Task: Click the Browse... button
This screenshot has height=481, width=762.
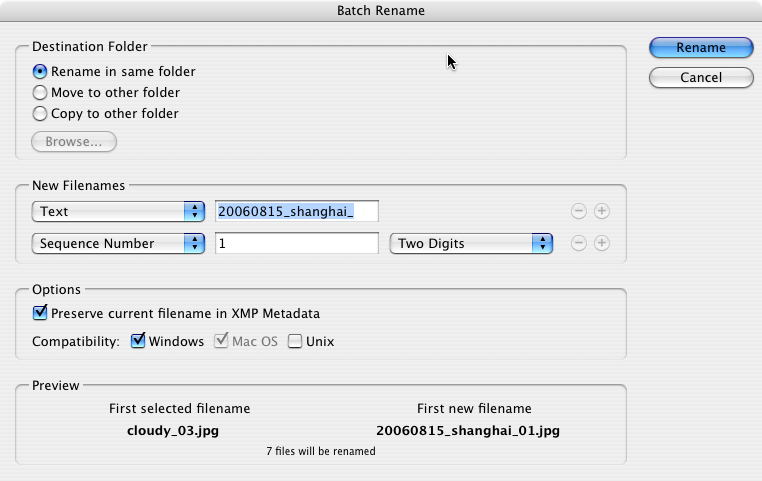Action: (74, 141)
